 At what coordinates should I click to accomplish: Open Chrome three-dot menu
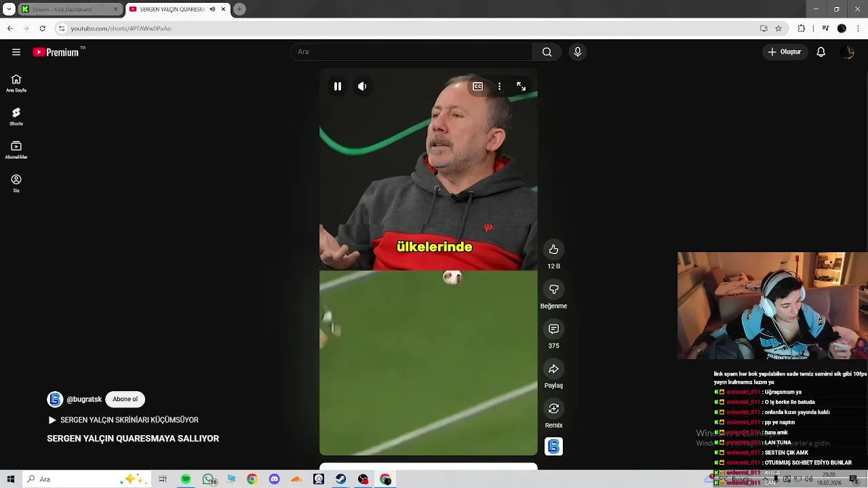coord(858,28)
